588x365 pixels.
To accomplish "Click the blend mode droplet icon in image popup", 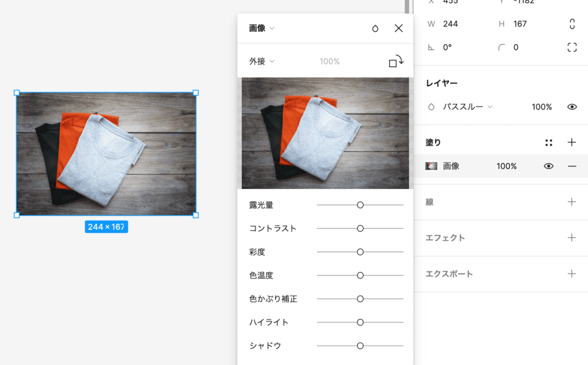I will tap(375, 29).
